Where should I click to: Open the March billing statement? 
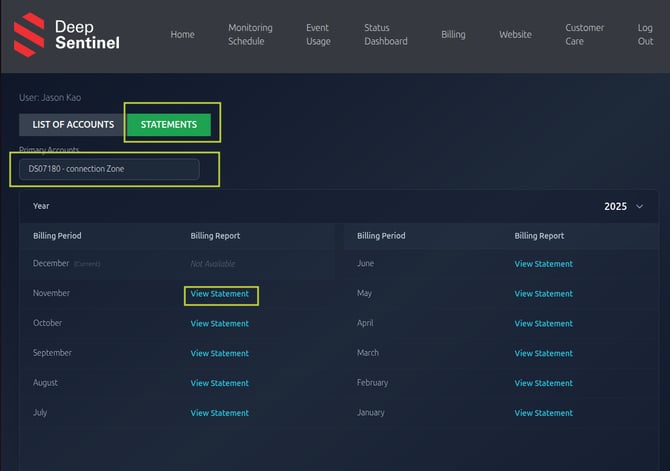[x=543, y=353]
